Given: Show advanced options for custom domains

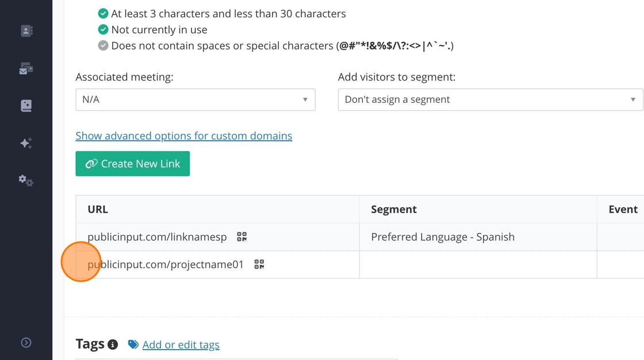Looking at the screenshot, I should pyautogui.click(x=184, y=136).
